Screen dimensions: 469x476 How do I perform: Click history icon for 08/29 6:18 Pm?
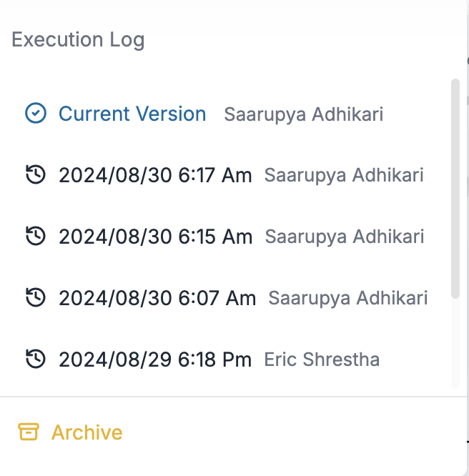(x=36, y=359)
